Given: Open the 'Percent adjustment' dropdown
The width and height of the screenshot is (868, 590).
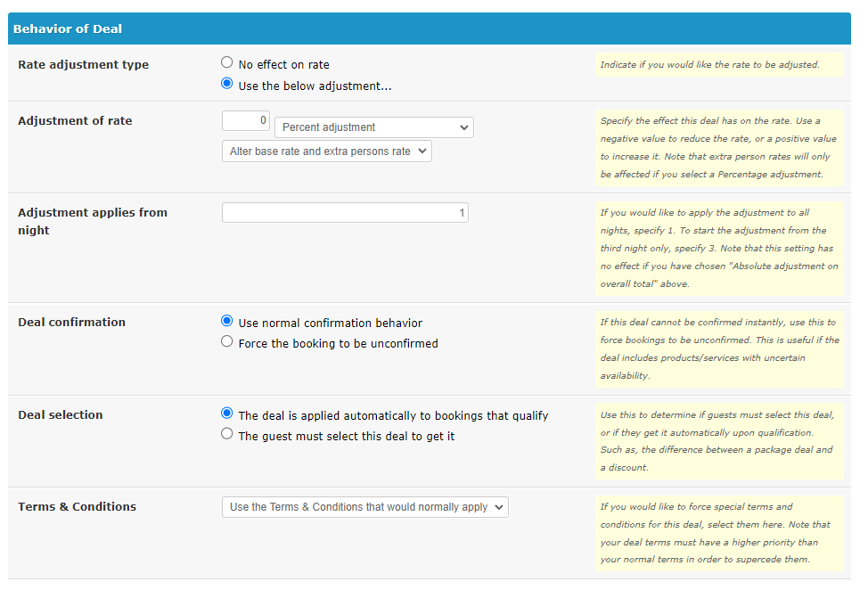Looking at the screenshot, I should coord(374,127).
